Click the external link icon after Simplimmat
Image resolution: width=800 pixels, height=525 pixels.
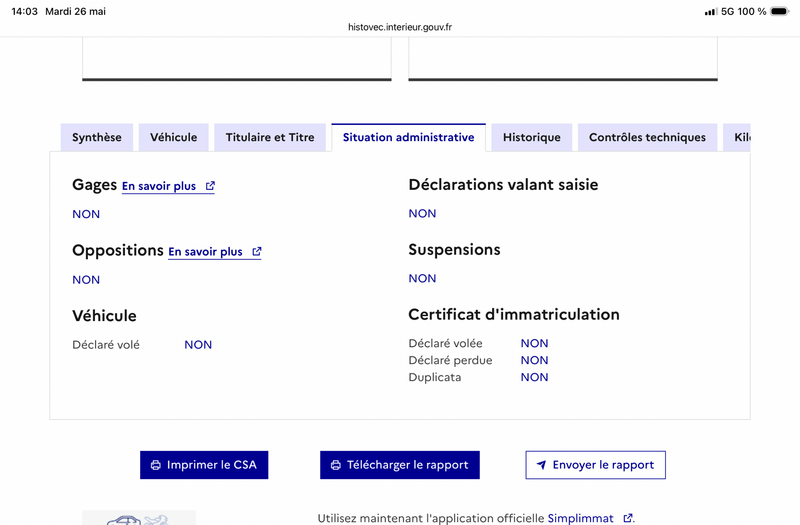(628, 518)
